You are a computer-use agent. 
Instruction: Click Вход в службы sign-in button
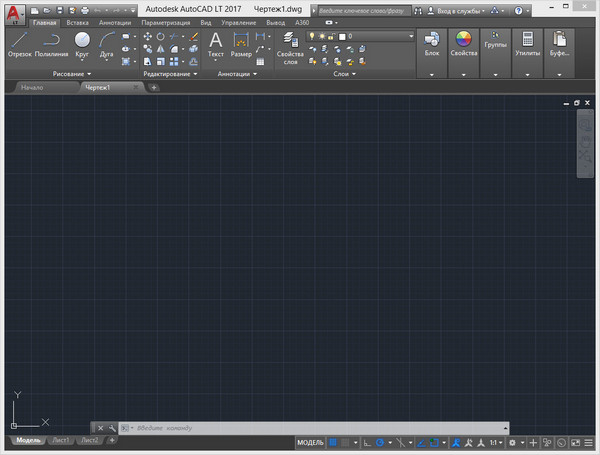point(456,11)
